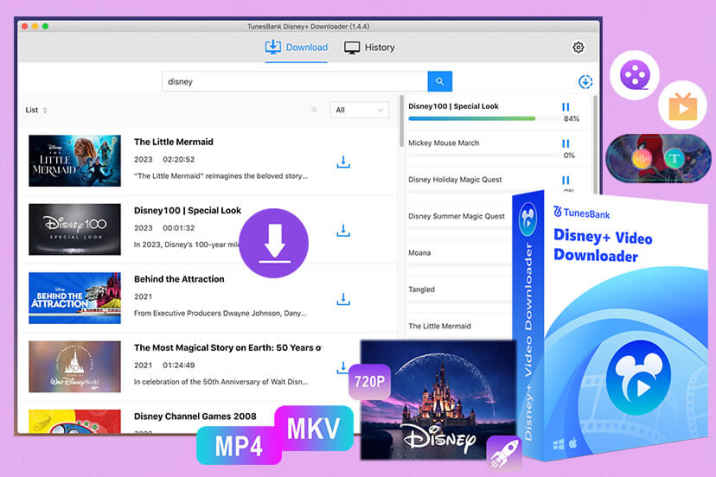Pause the Disney100 Special Look download
The height and width of the screenshot is (477, 716).
(x=566, y=107)
